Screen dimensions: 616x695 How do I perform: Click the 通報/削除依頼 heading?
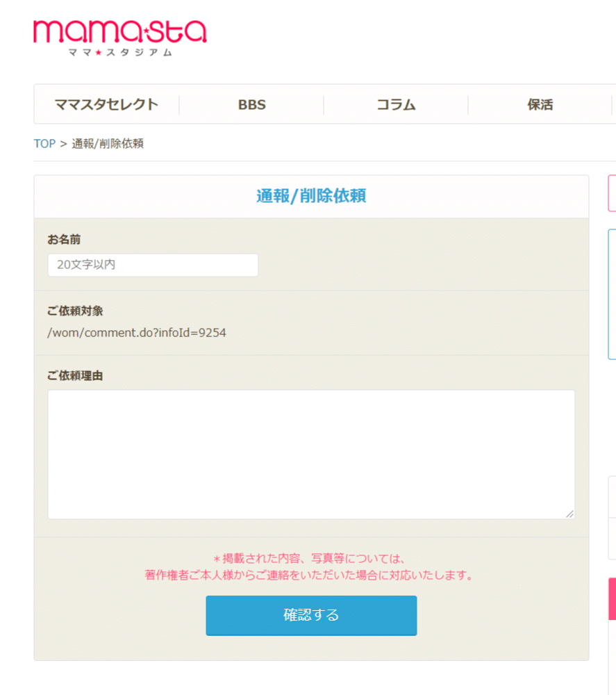point(311,196)
